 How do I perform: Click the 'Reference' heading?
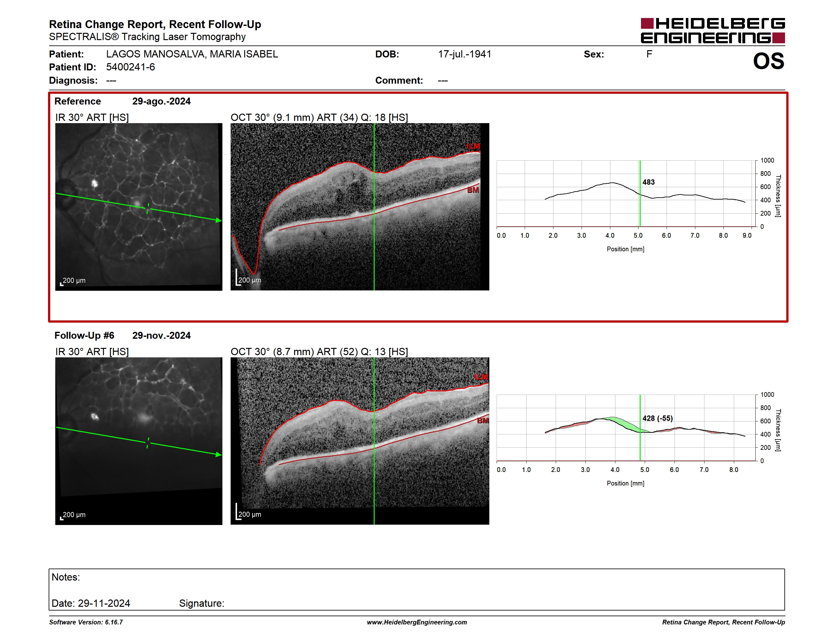tap(77, 101)
